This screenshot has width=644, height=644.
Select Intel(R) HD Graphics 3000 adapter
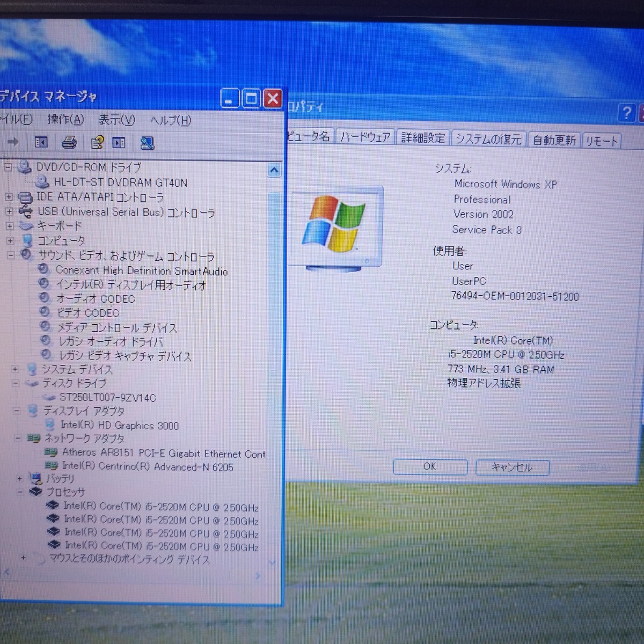(119, 426)
